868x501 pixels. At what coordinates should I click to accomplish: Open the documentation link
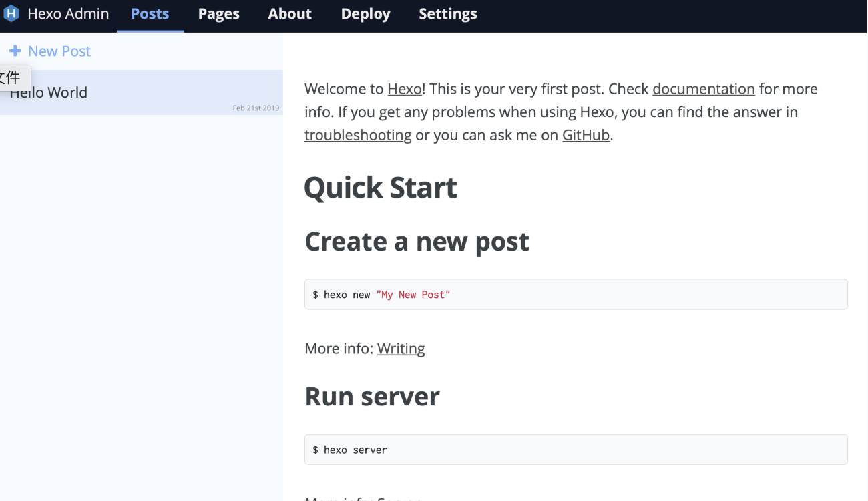pyautogui.click(x=704, y=89)
